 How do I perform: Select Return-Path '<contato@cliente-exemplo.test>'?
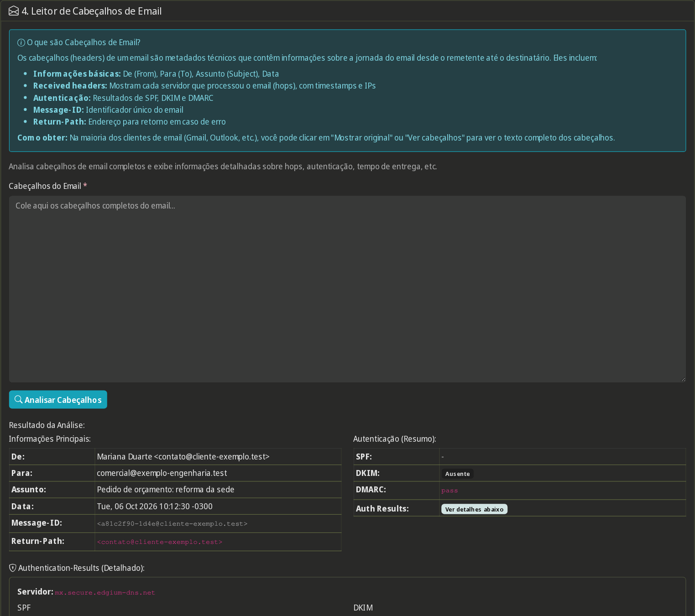[160, 542]
